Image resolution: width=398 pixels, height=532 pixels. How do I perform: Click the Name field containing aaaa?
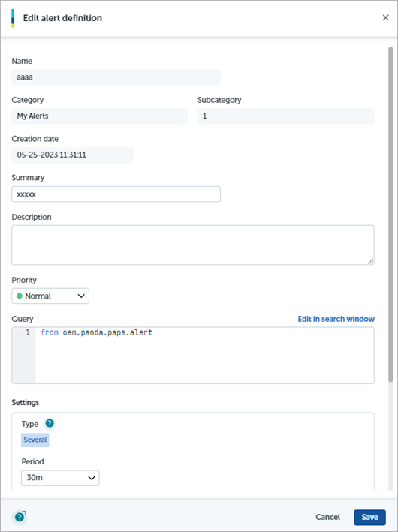click(116, 77)
